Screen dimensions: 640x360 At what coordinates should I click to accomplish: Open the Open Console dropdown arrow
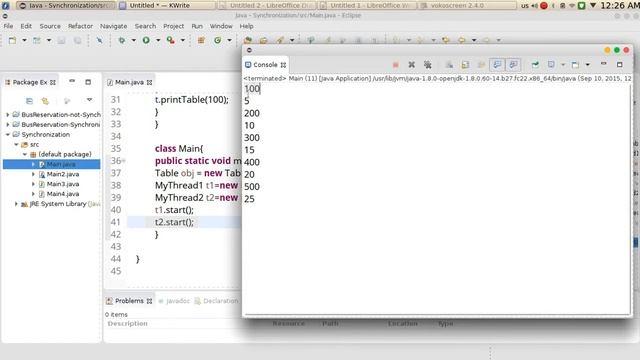point(587,65)
